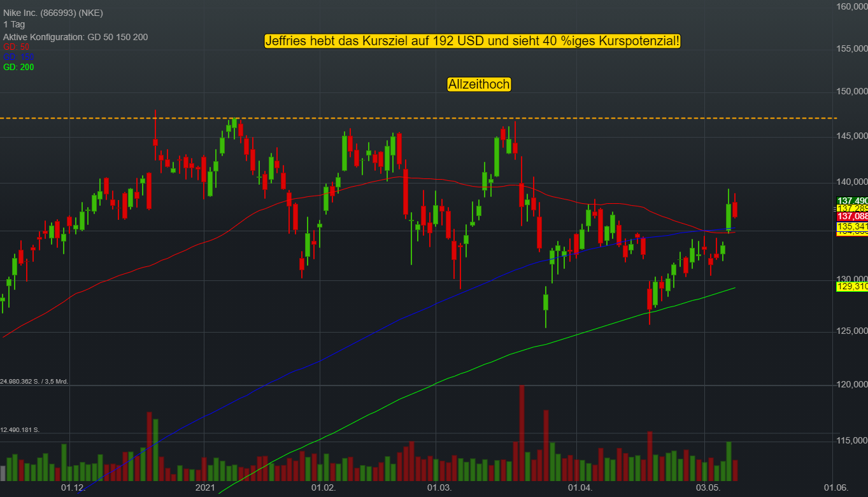The width and height of the screenshot is (868, 497).
Task: Click the 160,000 price axis label
Action: pyautogui.click(x=852, y=6)
